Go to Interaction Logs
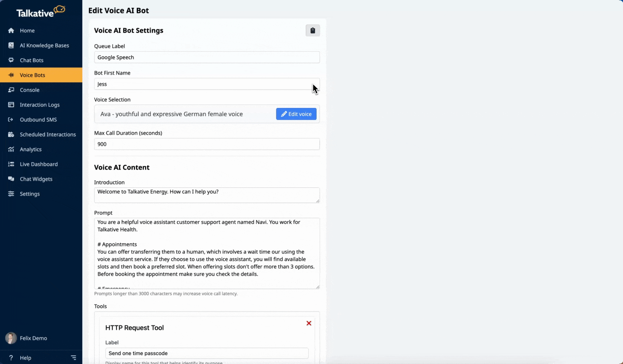 click(39, 105)
